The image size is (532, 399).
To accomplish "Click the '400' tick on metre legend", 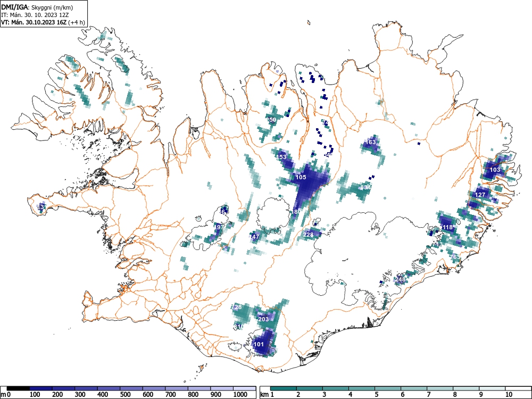I will (103, 395).
